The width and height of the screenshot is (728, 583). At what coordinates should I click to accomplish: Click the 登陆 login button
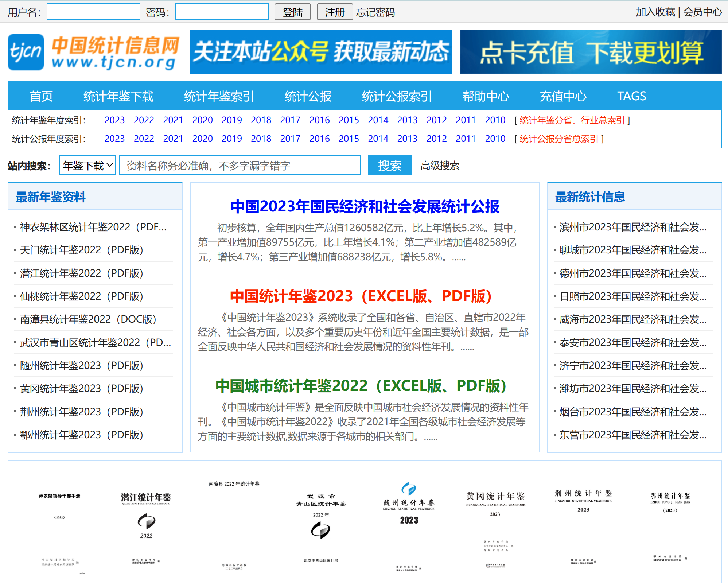[x=292, y=12]
